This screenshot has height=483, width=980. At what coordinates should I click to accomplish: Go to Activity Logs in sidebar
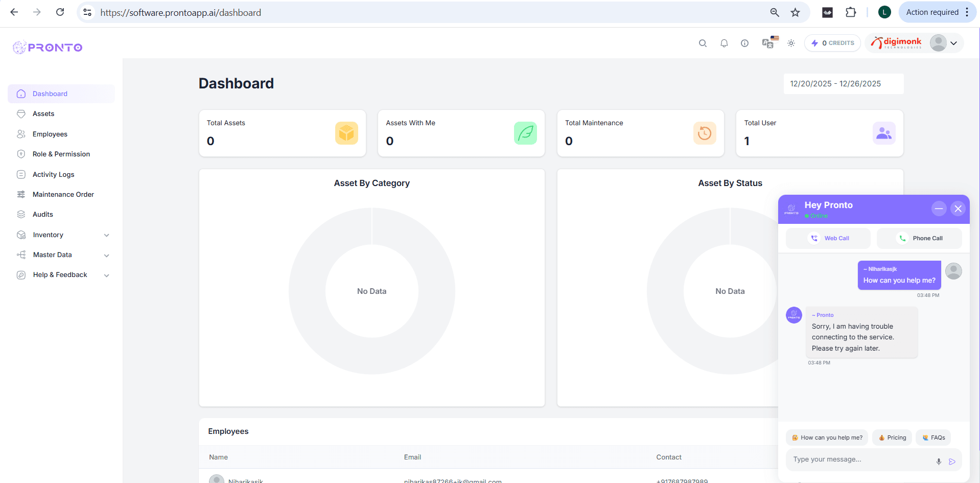click(x=53, y=175)
